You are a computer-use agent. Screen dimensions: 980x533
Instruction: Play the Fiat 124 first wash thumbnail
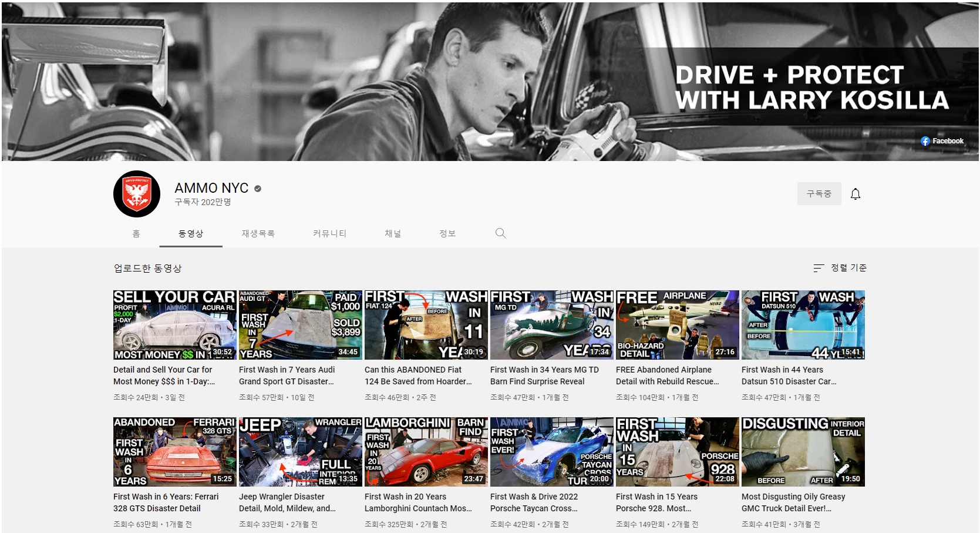[426, 325]
